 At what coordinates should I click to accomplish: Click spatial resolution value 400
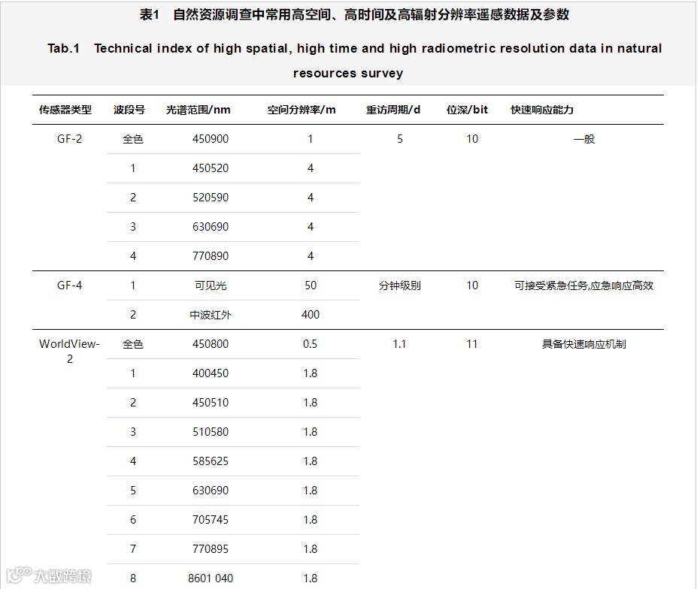point(311,315)
